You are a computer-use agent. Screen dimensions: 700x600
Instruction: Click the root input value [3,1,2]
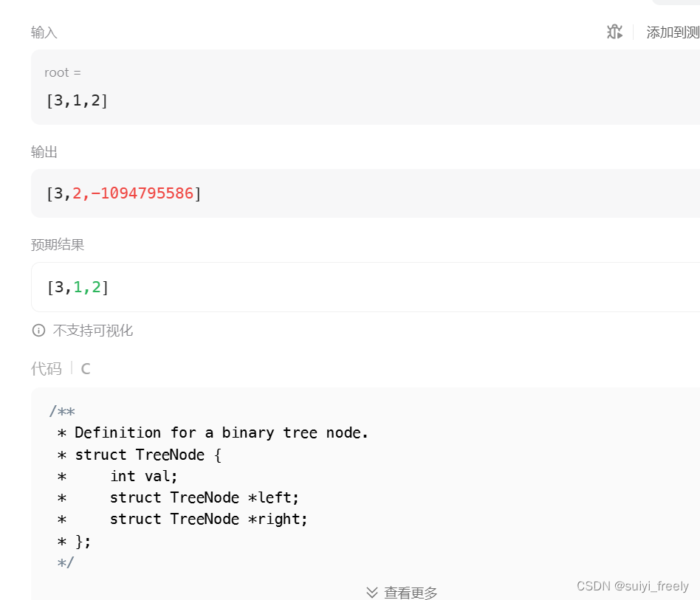[x=77, y=101]
